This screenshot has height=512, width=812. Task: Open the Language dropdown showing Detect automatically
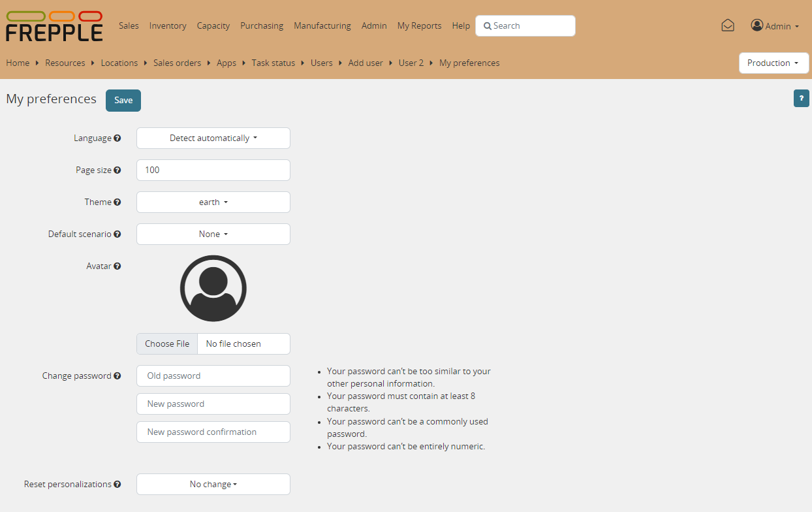point(213,138)
